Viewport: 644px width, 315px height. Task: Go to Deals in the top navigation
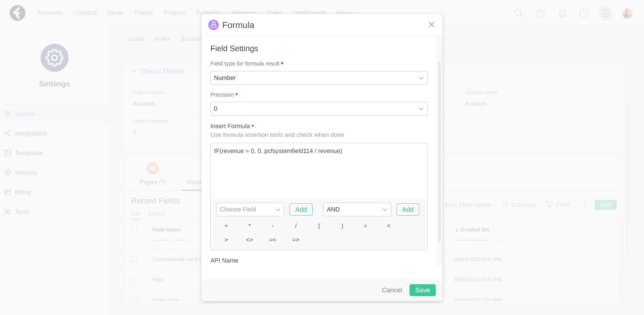tap(115, 13)
